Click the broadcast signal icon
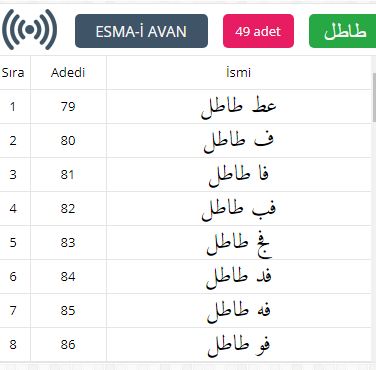This screenshot has width=376, height=370. (x=29, y=30)
